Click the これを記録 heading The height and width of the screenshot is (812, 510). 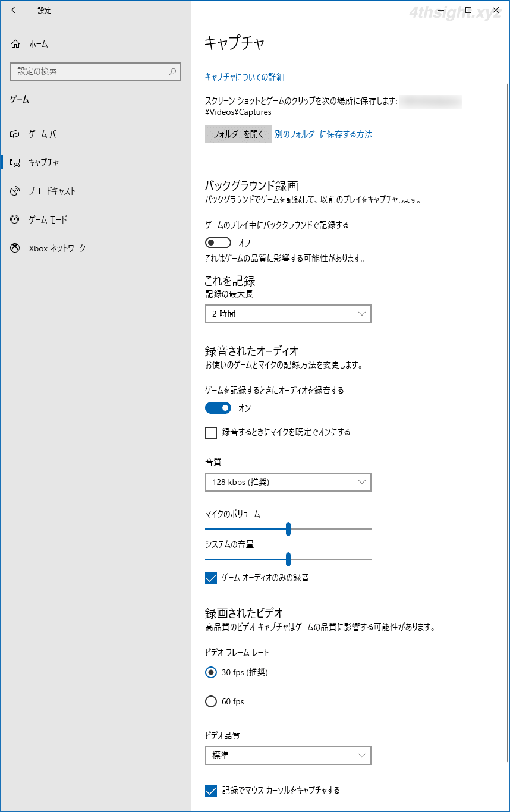[x=230, y=281]
